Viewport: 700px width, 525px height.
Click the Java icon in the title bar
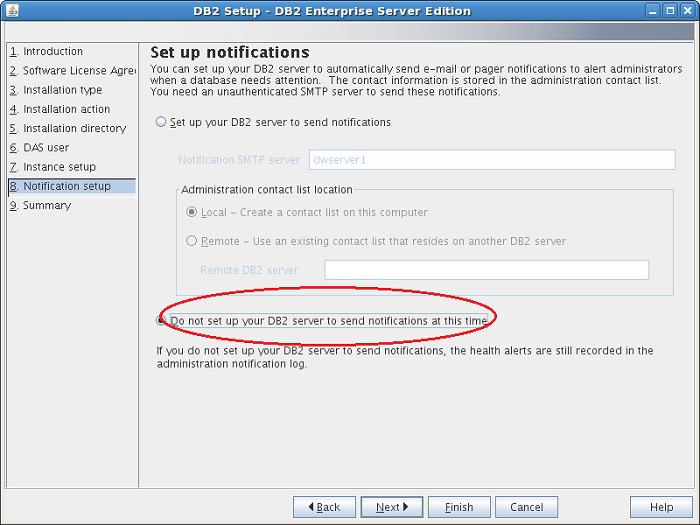12,10
